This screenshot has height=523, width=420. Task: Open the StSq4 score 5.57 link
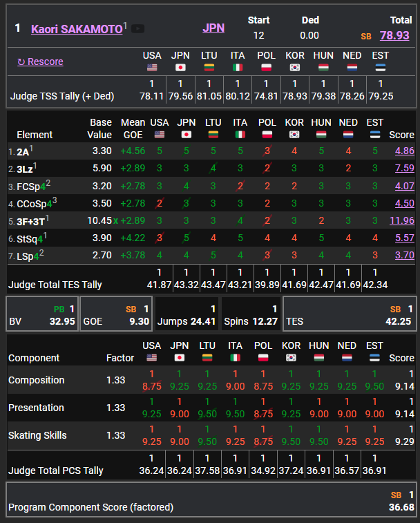(x=404, y=238)
